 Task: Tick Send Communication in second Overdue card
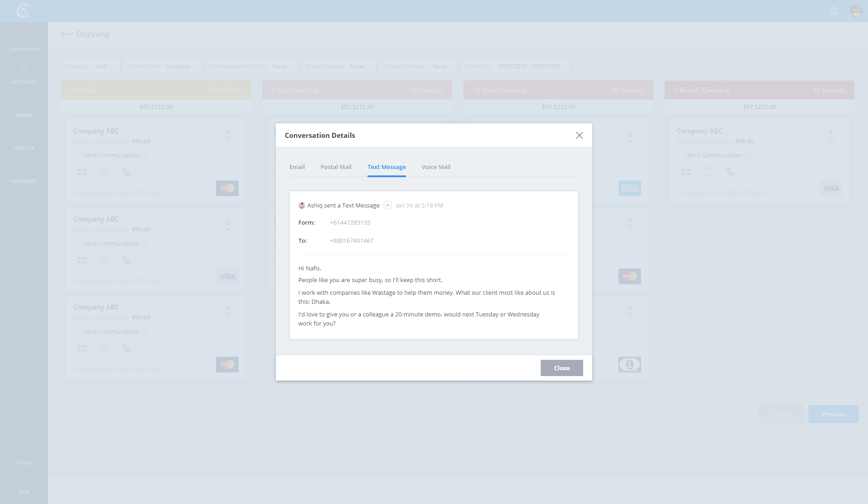[77, 243]
